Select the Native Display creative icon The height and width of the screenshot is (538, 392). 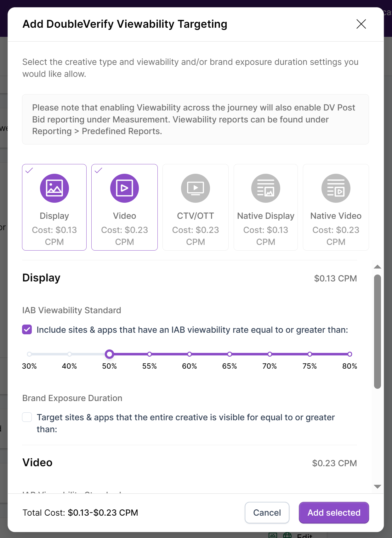pyautogui.click(x=265, y=188)
